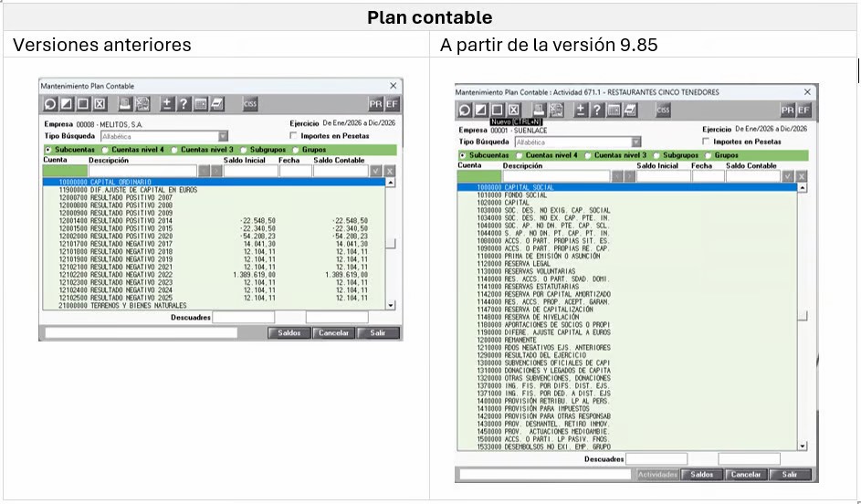Viewport: 861px width, 504px height.
Task: Select Subgrupos radio in MELITOS window
Action: tap(243, 150)
